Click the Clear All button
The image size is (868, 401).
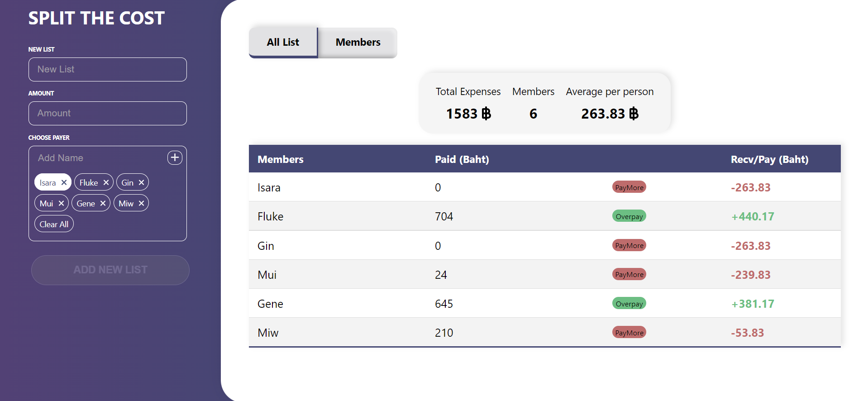[54, 224]
